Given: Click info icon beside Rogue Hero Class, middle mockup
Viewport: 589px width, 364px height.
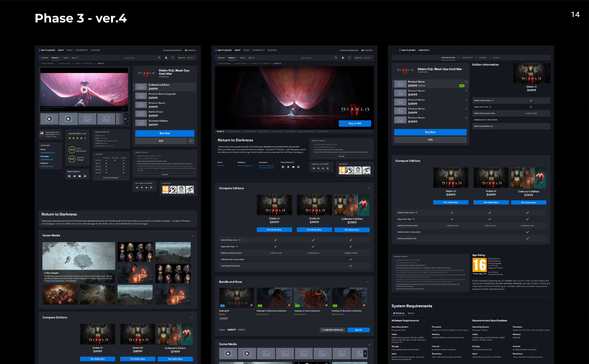Looking at the screenshot, I should (237, 246).
